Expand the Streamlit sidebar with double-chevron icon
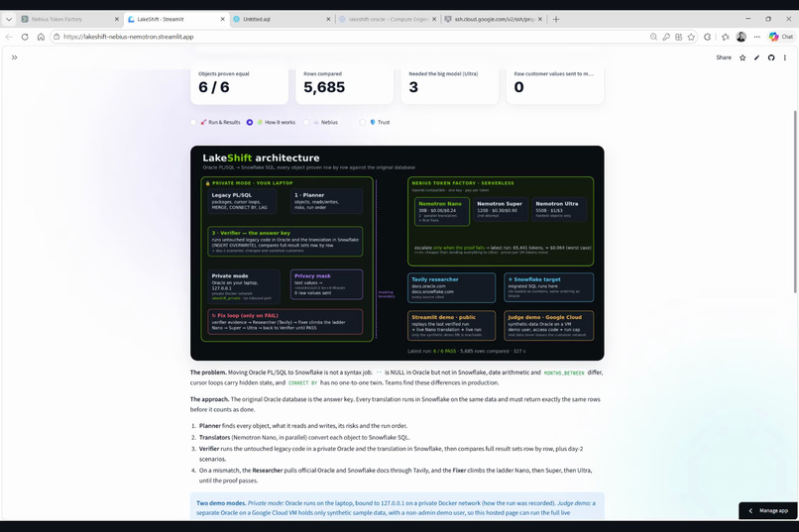Screen dimensions: 799x532 14,57
